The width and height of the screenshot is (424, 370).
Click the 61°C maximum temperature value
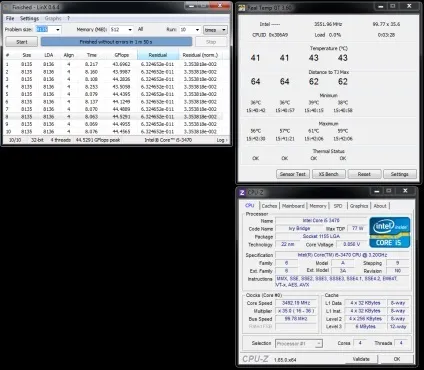(313, 131)
